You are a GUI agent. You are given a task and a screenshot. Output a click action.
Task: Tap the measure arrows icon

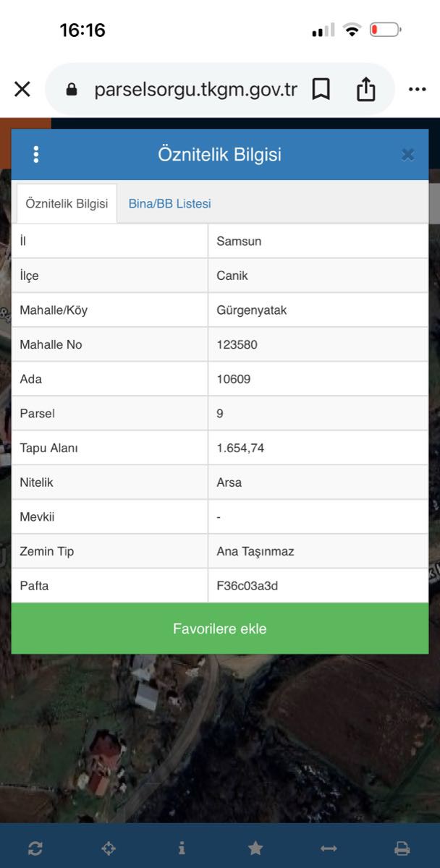[x=329, y=848]
